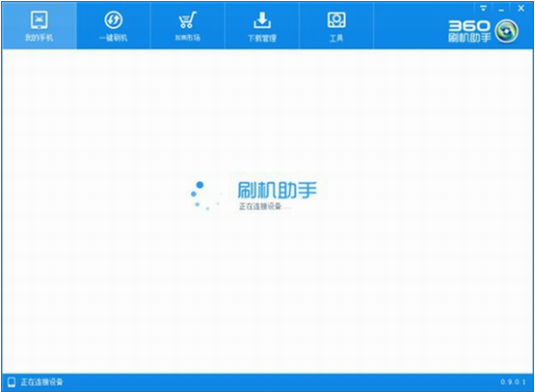Switch to the 一键刷机 tab label
This screenshot has height=392, width=535.
[113, 38]
